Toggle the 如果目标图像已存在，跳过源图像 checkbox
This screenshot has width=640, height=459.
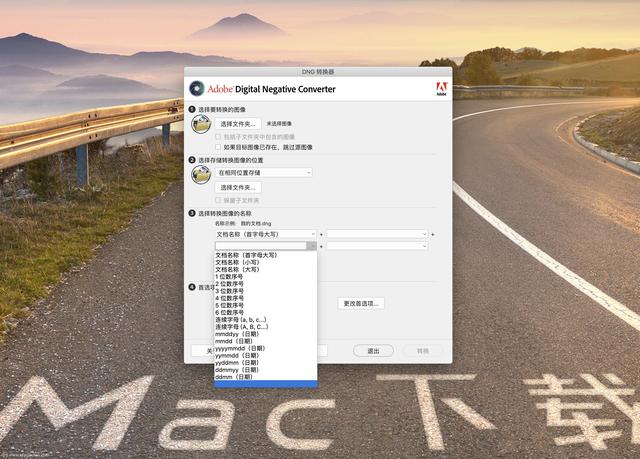click(218, 147)
